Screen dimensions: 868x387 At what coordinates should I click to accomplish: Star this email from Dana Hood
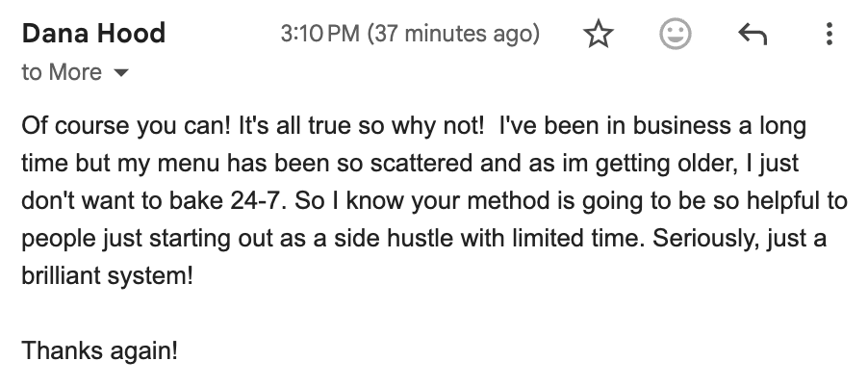(x=599, y=36)
